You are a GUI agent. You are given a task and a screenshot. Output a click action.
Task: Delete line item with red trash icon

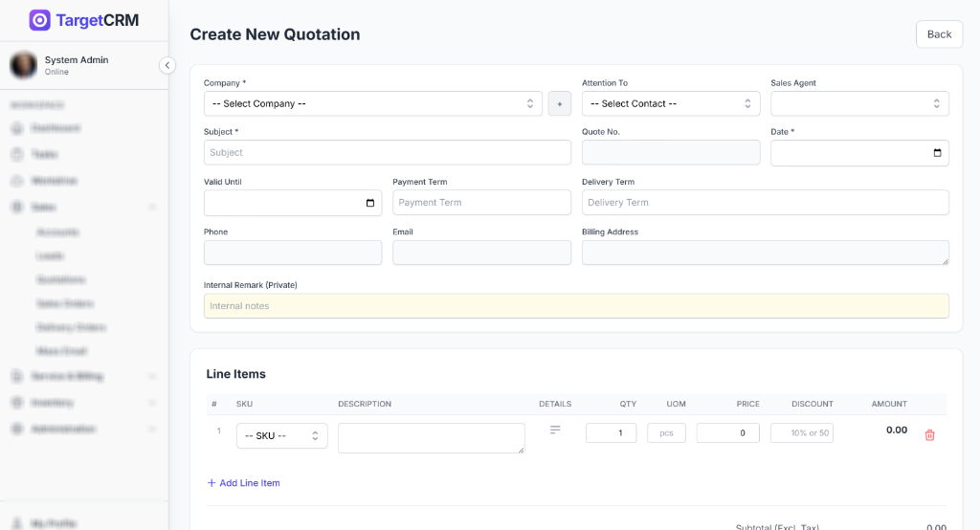[929, 434]
